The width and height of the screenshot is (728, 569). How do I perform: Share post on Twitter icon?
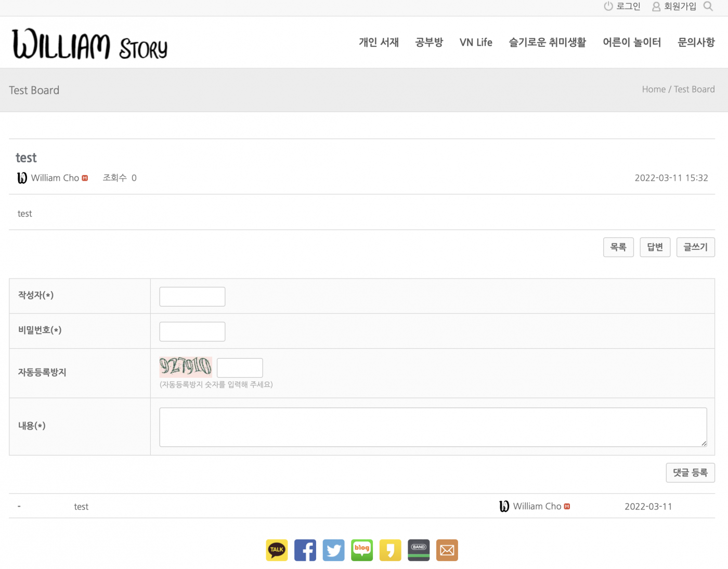(x=333, y=550)
